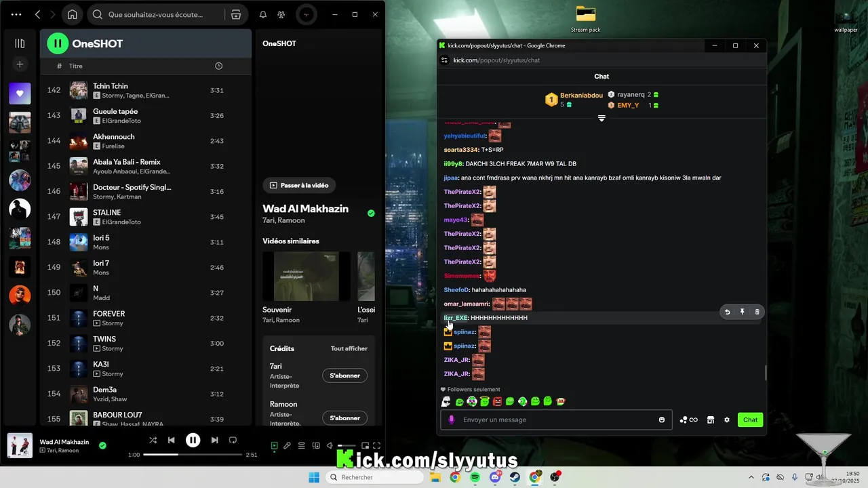Open Connect to a device
The image size is (868, 488).
click(x=316, y=445)
